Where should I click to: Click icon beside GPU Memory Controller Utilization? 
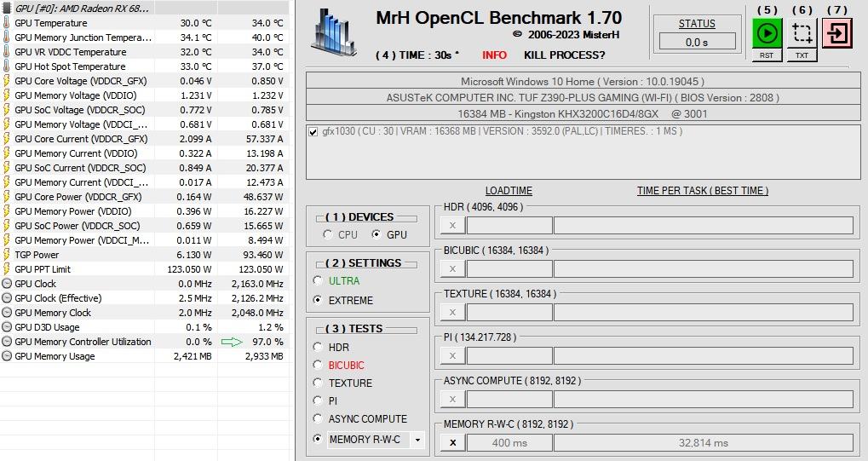tap(7, 342)
